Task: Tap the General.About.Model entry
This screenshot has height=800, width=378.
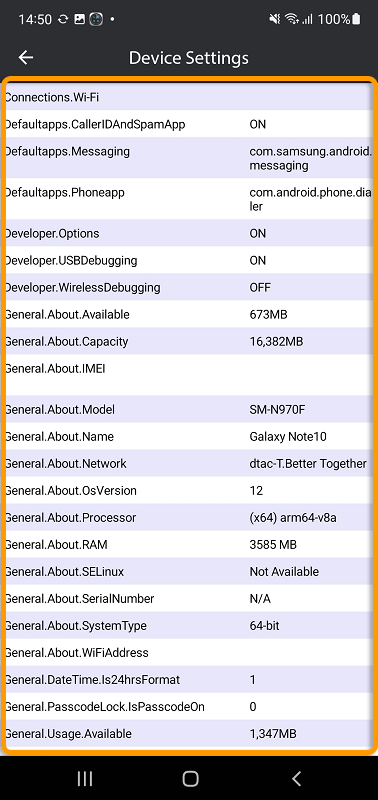Action: [189, 409]
